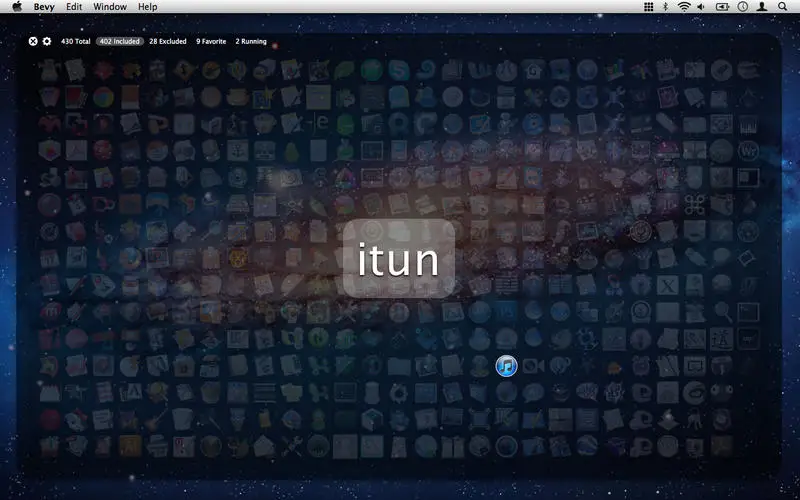
Task: Open the blue spiral app icon
Action: pyautogui.click(x=426, y=70)
